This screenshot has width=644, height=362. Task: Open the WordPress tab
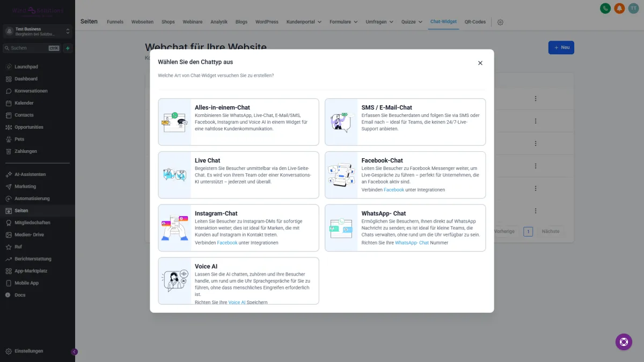coord(267,22)
